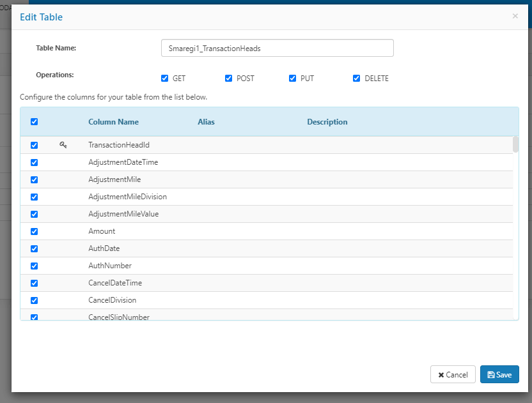Cancel editing the table
The width and height of the screenshot is (532, 403).
(453, 374)
